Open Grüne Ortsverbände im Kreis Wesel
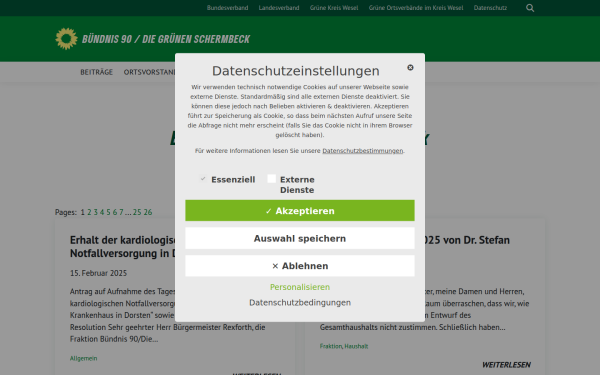The image size is (600, 375). tap(416, 8)
